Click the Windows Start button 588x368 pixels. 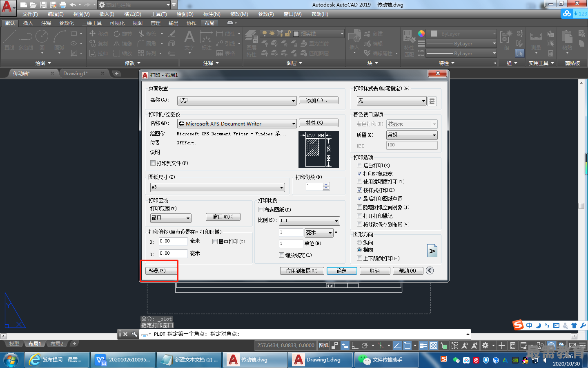(x=11, y=360)
